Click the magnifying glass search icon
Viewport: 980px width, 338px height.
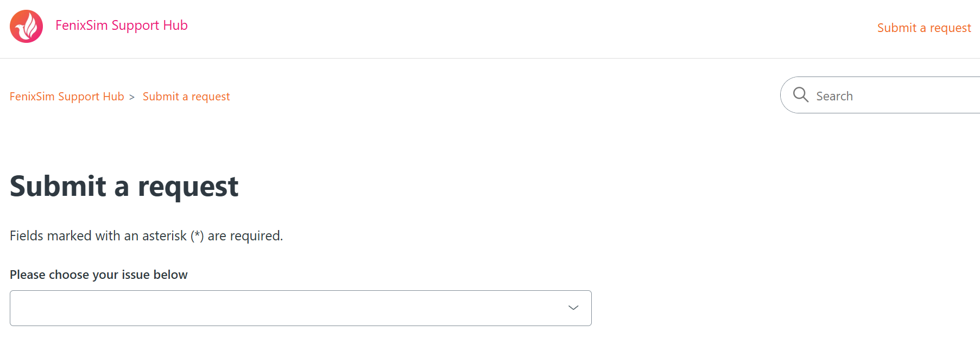[x=800, y=95]
